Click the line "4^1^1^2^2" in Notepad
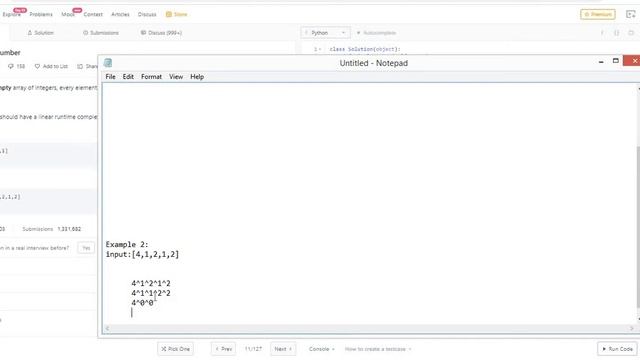 151,293
